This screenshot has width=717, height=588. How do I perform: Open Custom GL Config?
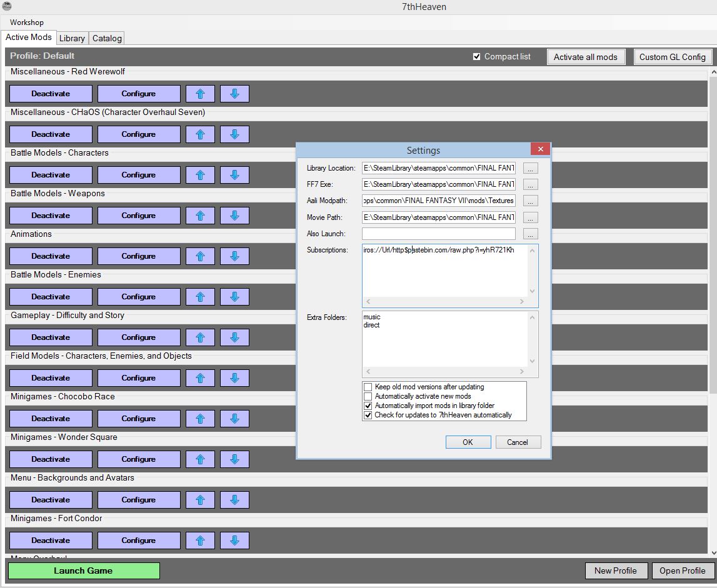click(x=673, y=57)
